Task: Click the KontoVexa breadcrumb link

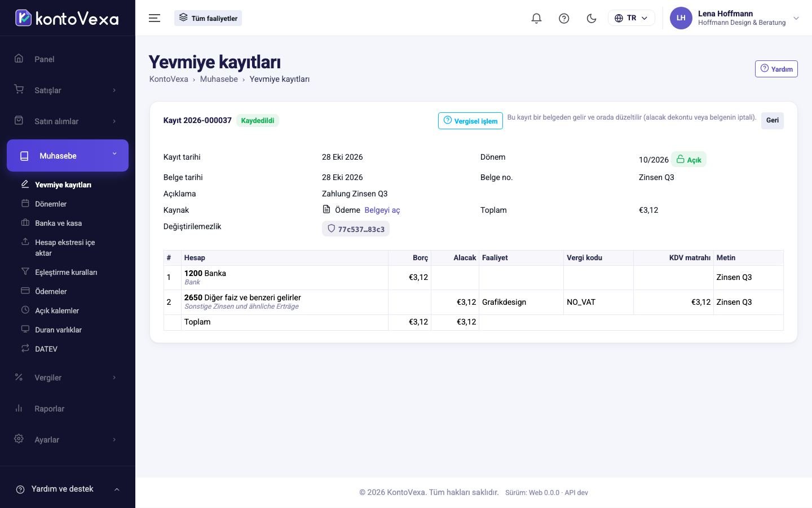Action: (x=169, y=79)
